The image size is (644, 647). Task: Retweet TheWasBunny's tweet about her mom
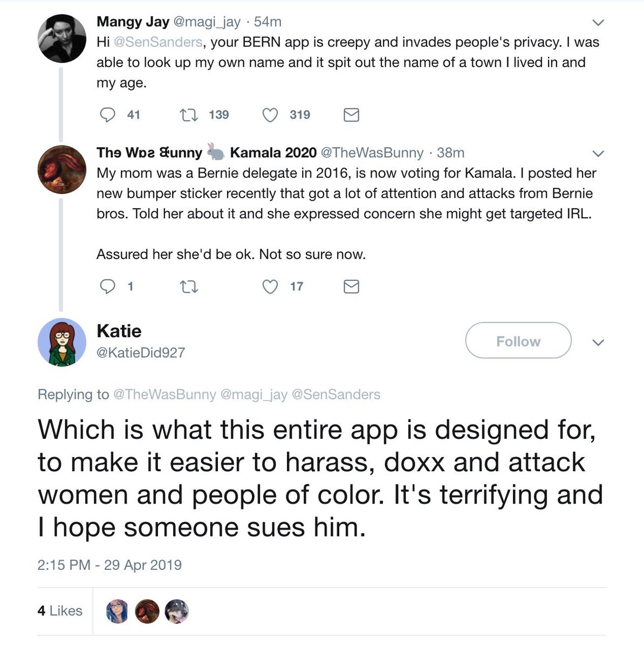point(189,286)
